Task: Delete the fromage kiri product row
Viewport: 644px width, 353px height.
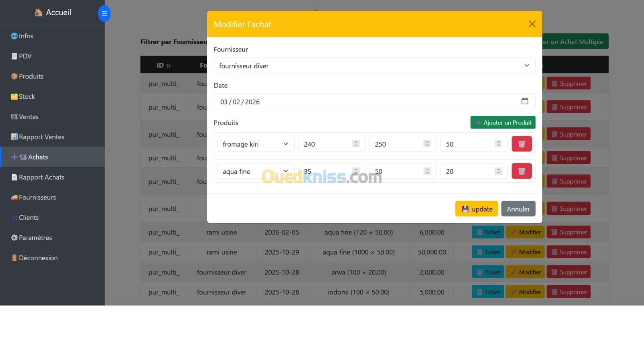Action: (521, 144)
